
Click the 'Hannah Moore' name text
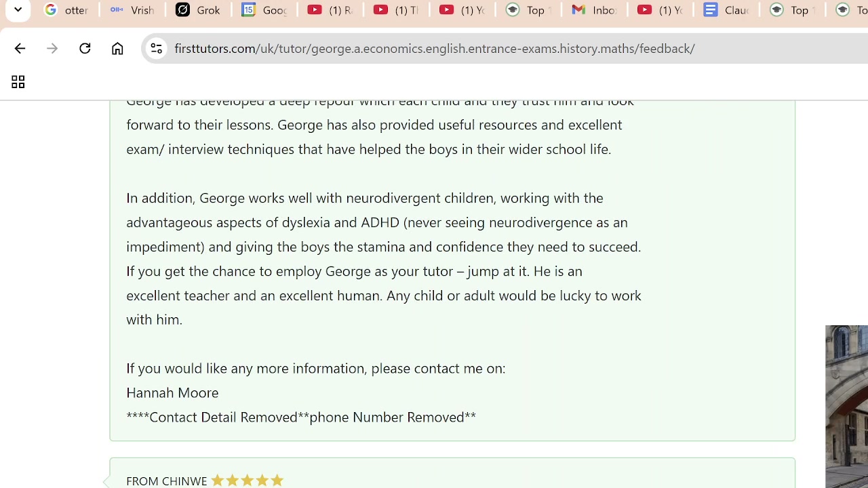point(172,392)
